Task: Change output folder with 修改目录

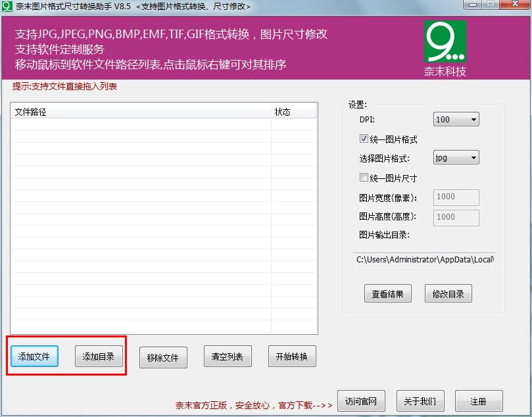Action: tap(448, 294)
